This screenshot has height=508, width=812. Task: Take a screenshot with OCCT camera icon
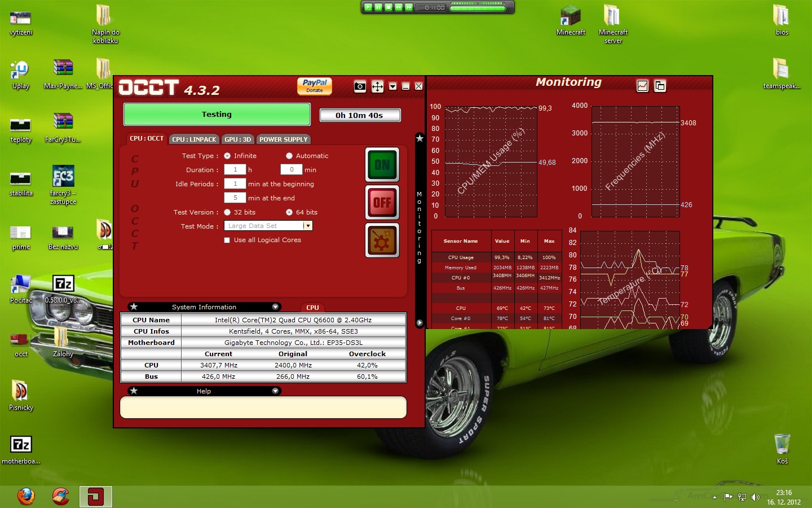click(x=360, y=86)
